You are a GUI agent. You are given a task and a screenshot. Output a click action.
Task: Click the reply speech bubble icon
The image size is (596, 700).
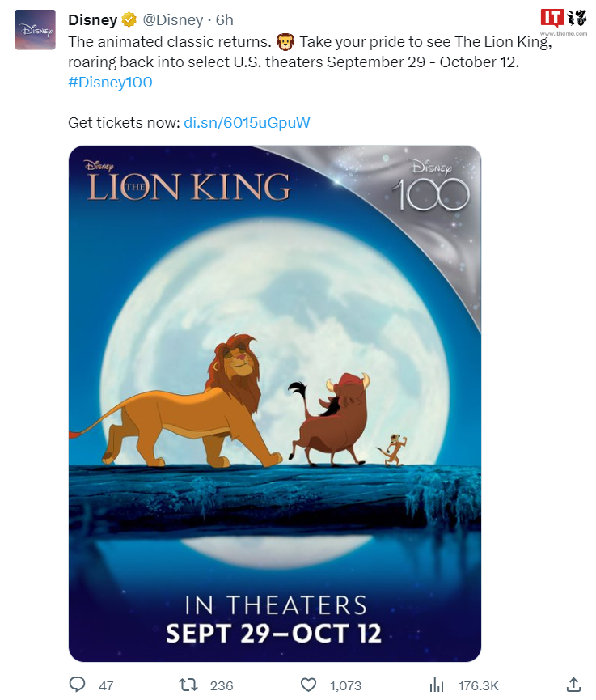(78, 685)
